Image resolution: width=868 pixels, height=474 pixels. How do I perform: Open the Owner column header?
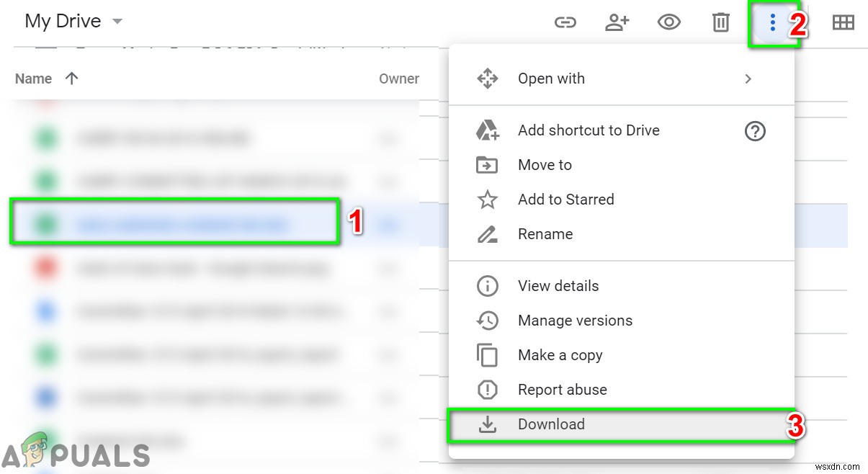399,79
